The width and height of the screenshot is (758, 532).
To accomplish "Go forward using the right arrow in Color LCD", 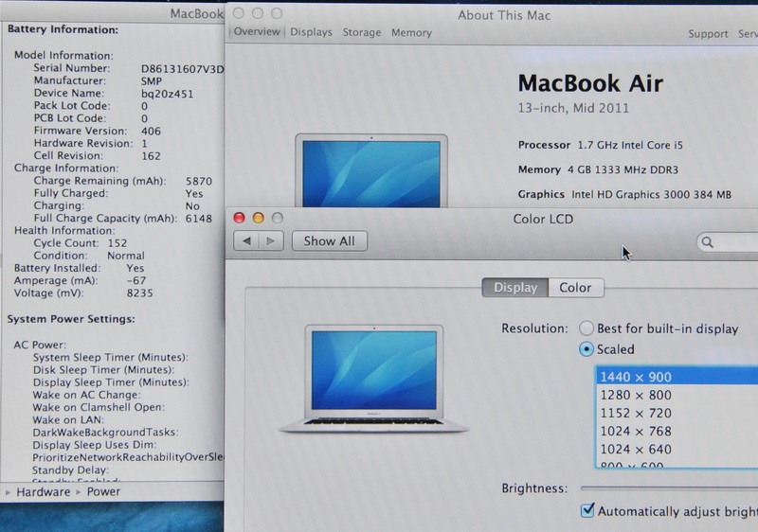I will 271,240.
